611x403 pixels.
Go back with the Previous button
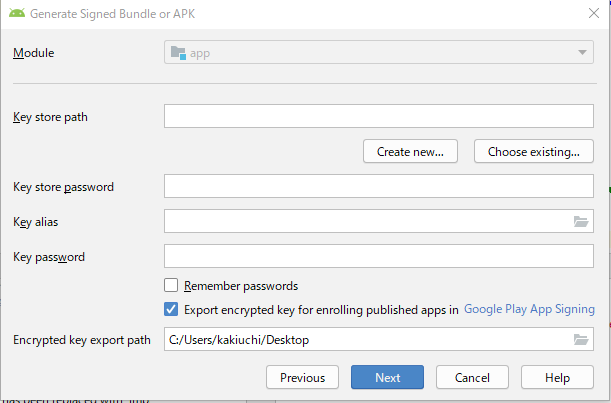pyautogui.click(x=302, y=378)
